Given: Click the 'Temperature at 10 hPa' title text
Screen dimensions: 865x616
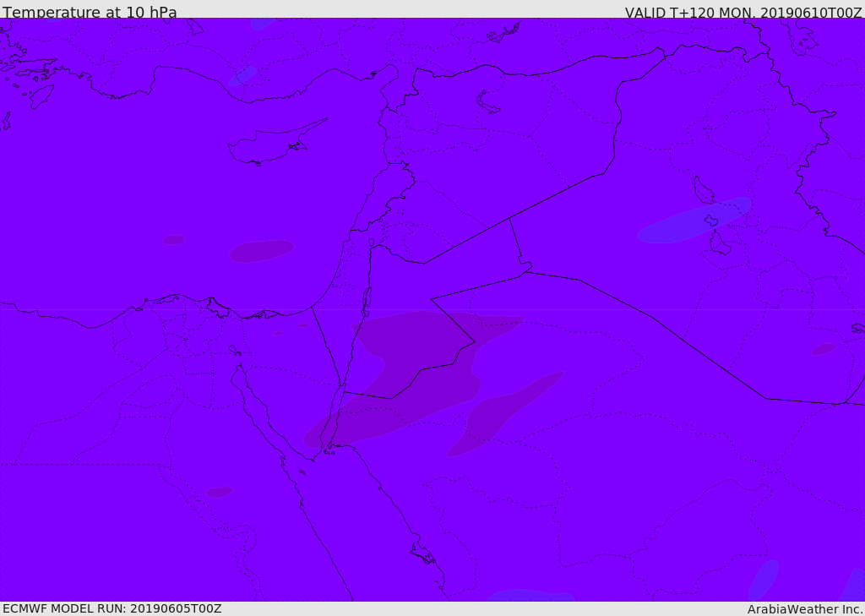Looking at the screenshot, I should 90,12.
